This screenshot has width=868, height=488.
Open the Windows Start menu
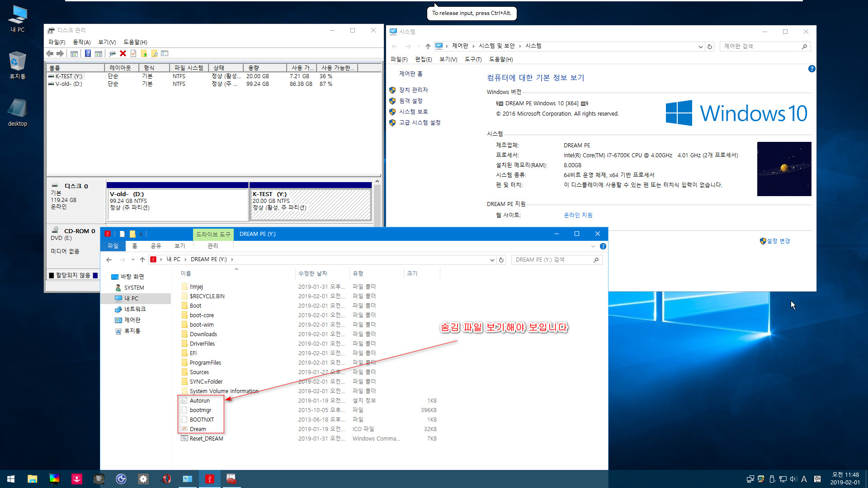click(11, 479)
